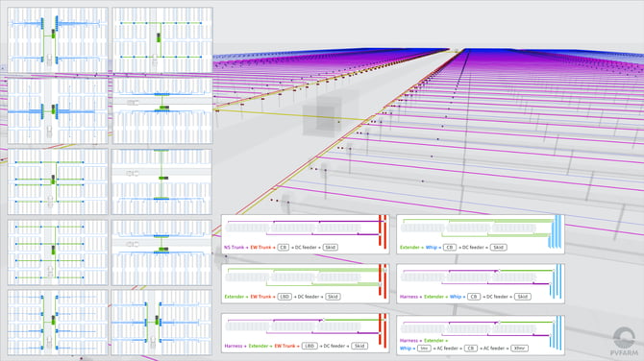644x361 pixels.
Task: Select the top-left layout thumbnail with blue whips
Action: (x=58, y=40)
